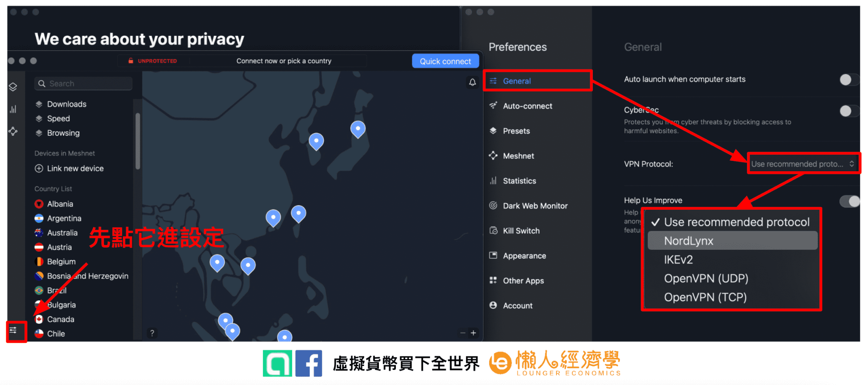Click the Argentina flag icon
Viewport: 868px width, 385px height.
click(39, 218)
